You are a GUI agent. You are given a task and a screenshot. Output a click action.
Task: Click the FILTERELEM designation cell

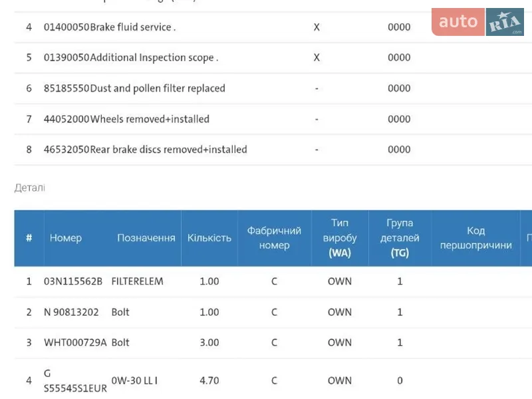pyautogui.click(x=137, y=281)
